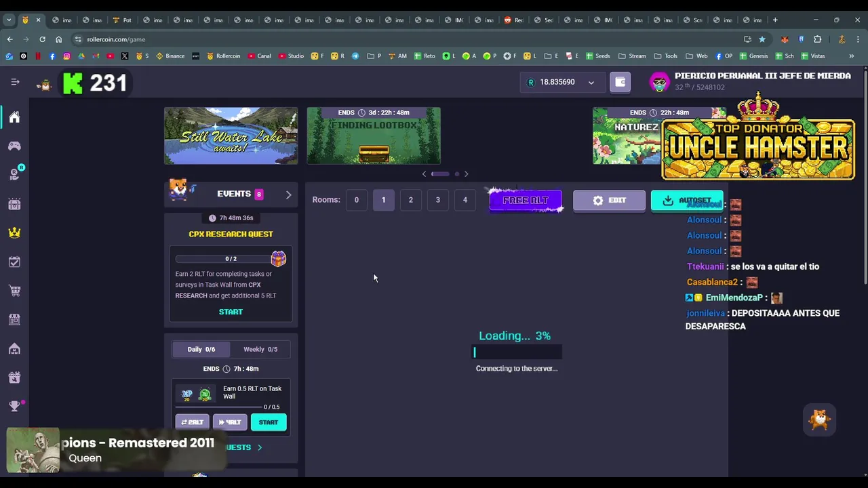Open the Tools bookmarks folder
The height and width of the screenshot is (488, 868).
point(666,56)
